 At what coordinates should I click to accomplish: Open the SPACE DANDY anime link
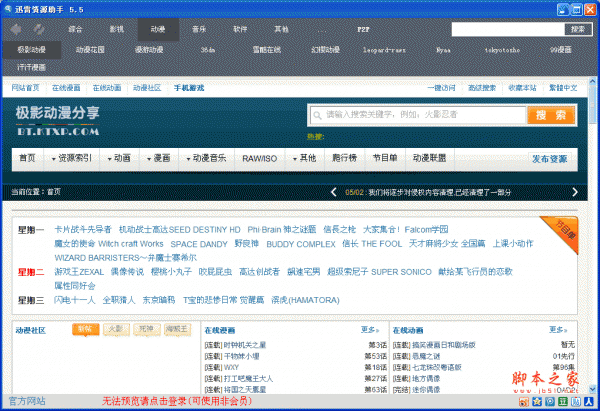199,244
